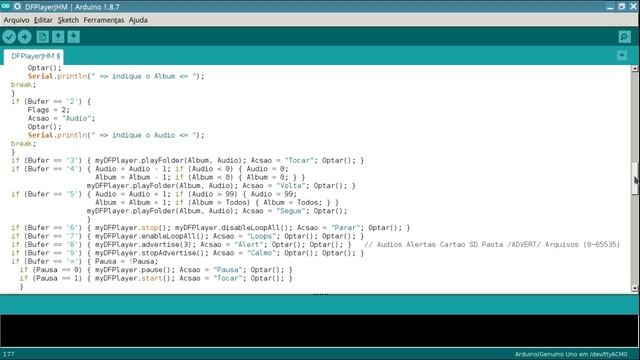
Task: Click the if (Pausa == 1) start line
Action: pos(156,278)
